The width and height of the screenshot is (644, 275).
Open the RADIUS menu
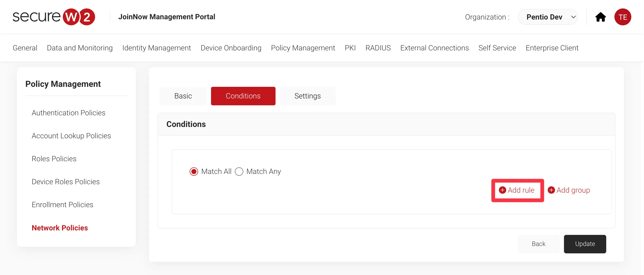(x=378, y=48)
